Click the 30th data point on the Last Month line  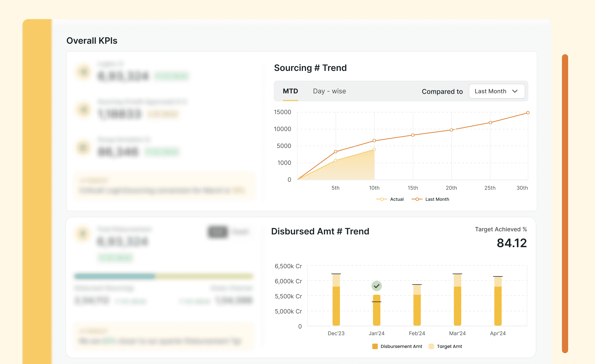click(x=528, y=113)
